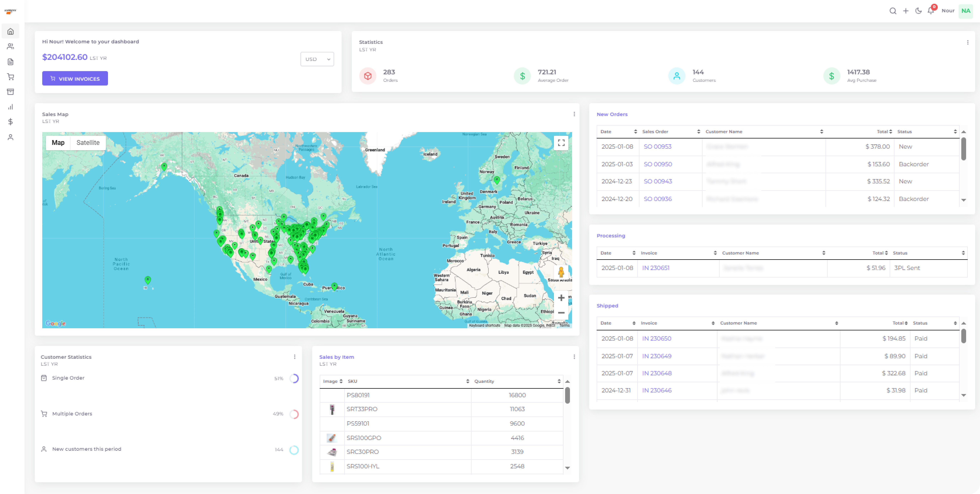
Task: Open sales order SO 00943
Action: point(658,181)
